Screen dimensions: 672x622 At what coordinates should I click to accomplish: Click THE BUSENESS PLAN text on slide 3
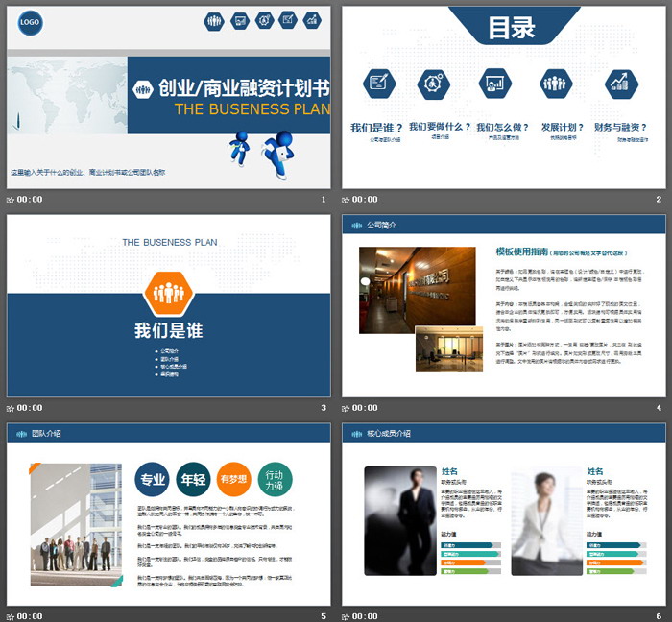point(170,243)
